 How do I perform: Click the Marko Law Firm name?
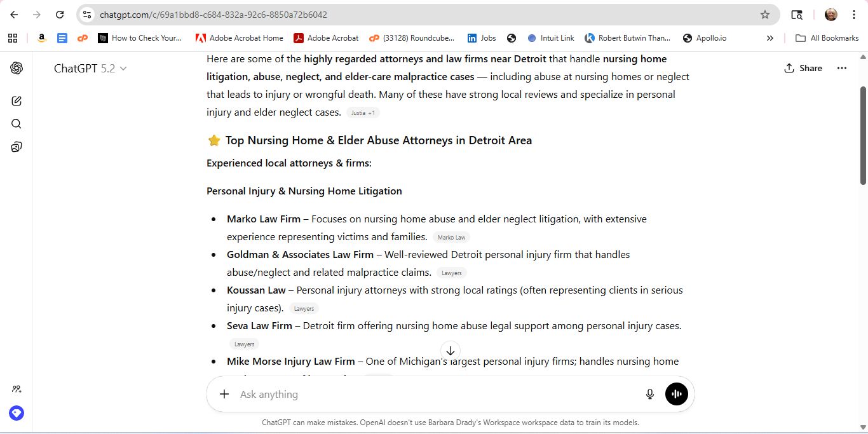[x=264, y=219]
